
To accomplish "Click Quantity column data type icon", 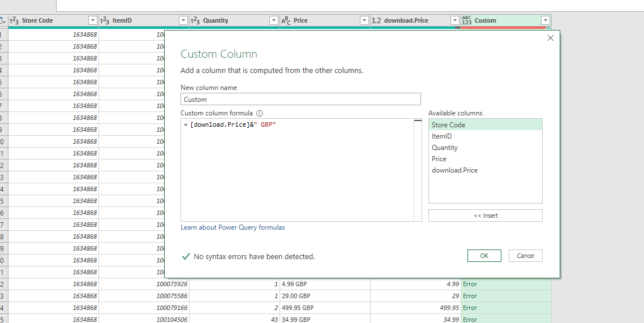I will (195, 20).
